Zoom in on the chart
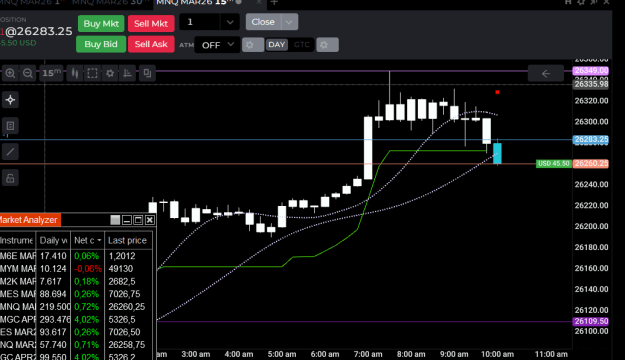This screenshot has height=360, width=625. click(10, 73)
